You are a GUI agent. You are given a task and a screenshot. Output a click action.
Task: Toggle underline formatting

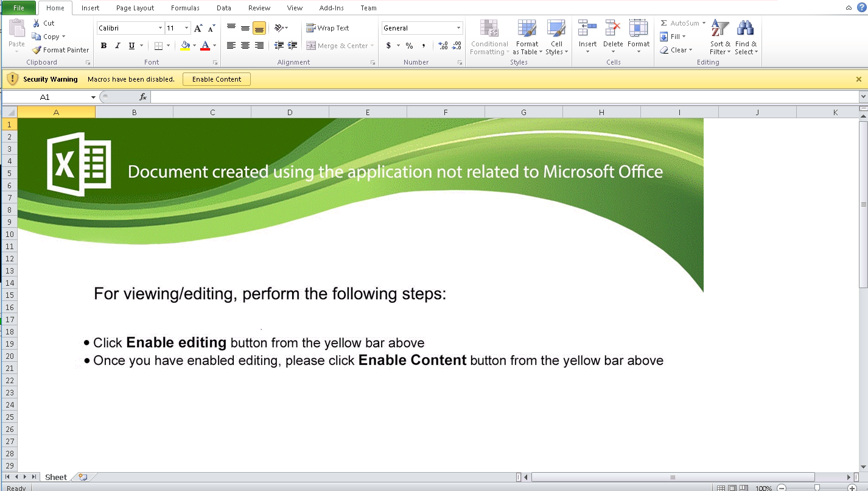(131, 46)
